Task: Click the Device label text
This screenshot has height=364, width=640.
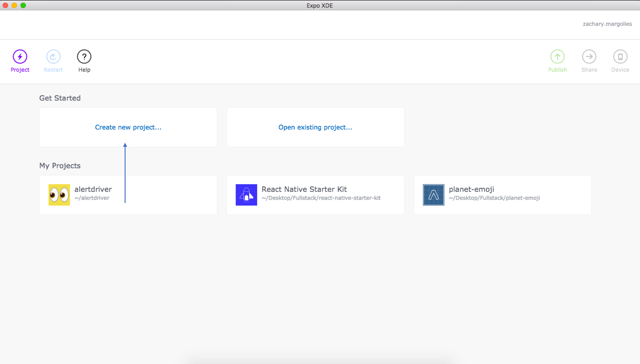Action: pyautogui.click(x=620, y=70)
